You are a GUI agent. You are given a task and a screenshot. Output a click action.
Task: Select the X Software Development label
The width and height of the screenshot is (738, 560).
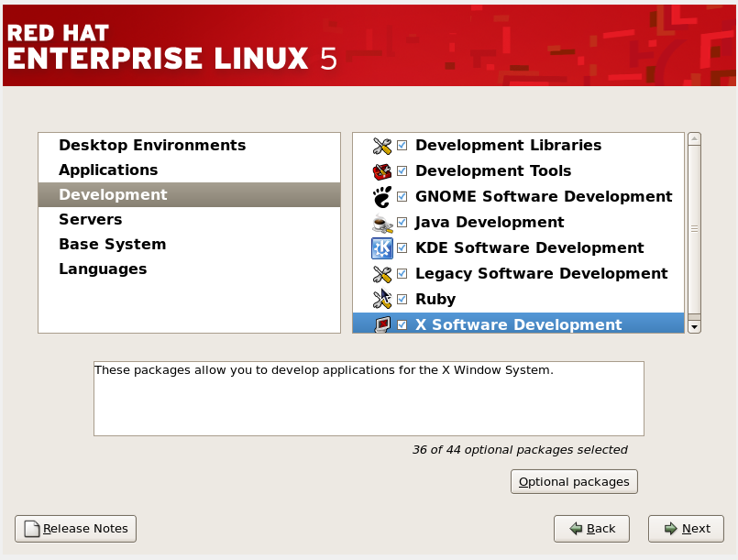[518, 324]
